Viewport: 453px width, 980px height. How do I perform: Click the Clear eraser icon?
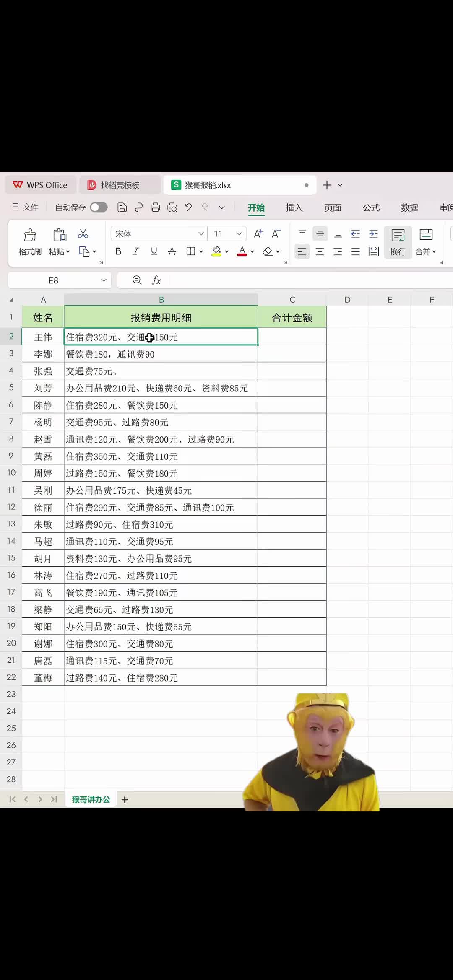[x=268, y=251]
